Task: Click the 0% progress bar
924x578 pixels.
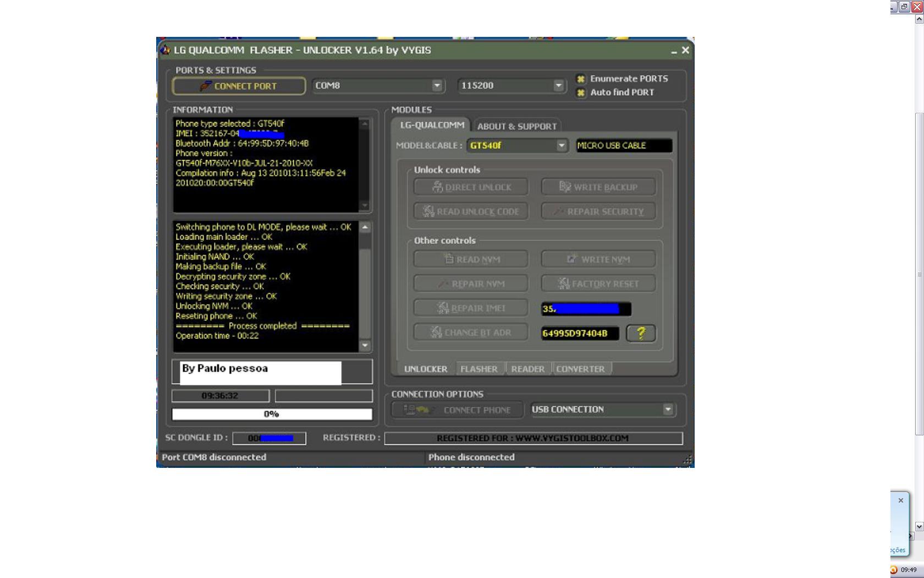Action: click(272, 414)
